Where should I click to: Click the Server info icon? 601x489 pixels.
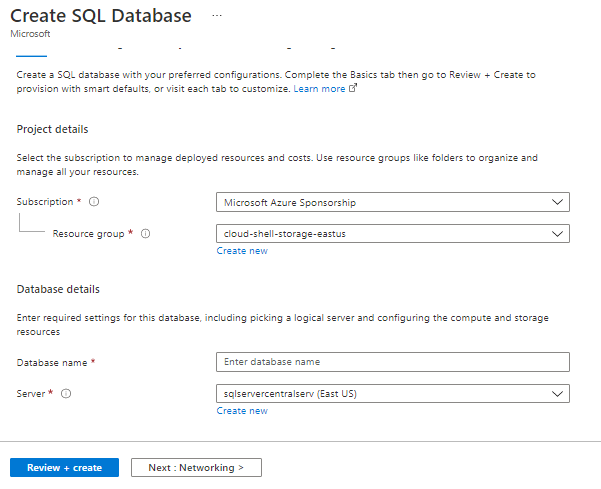click(66, 394)
